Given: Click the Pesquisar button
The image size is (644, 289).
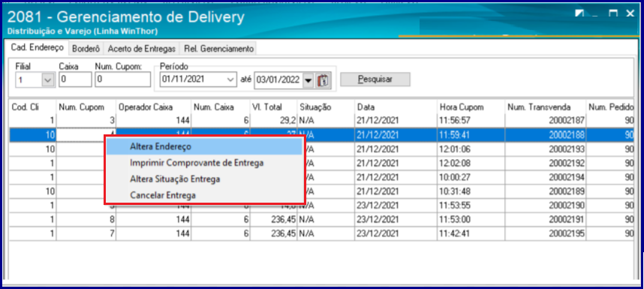Looking at the screenshot, I should click(x=375, y=80).
